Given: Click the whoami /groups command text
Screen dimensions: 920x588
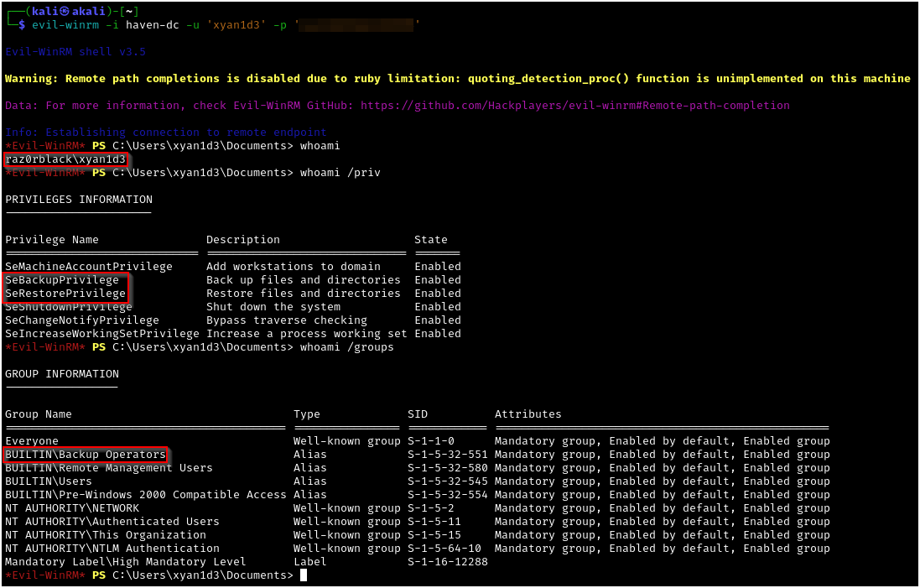Looking at the screenshot, I should pos(346,347).
